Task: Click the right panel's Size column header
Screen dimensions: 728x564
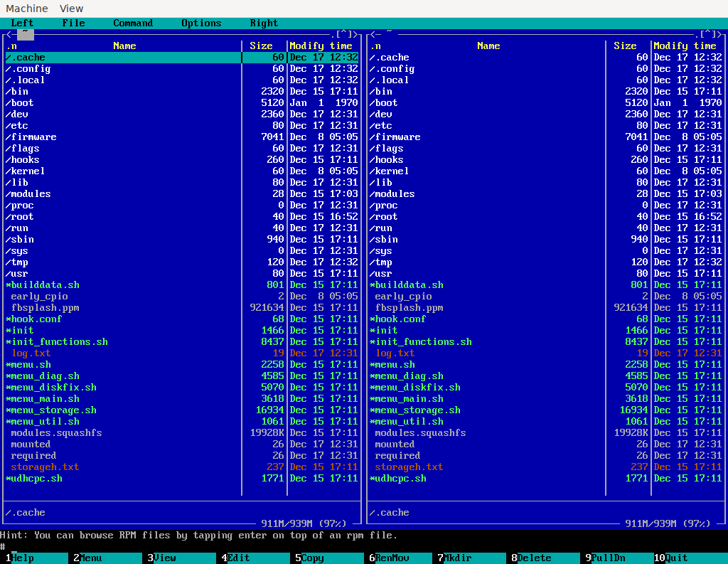Action: click(625, 46)
